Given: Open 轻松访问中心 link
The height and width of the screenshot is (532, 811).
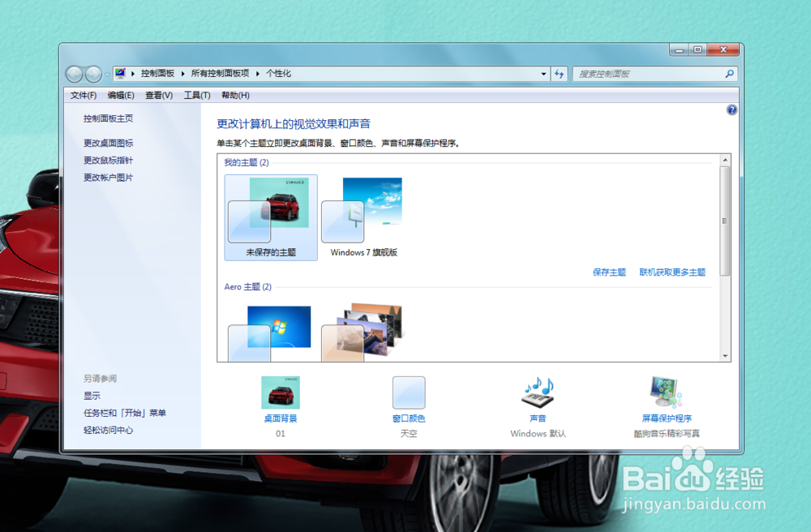Looking at the screenshot, I should [x=108, y=430].
